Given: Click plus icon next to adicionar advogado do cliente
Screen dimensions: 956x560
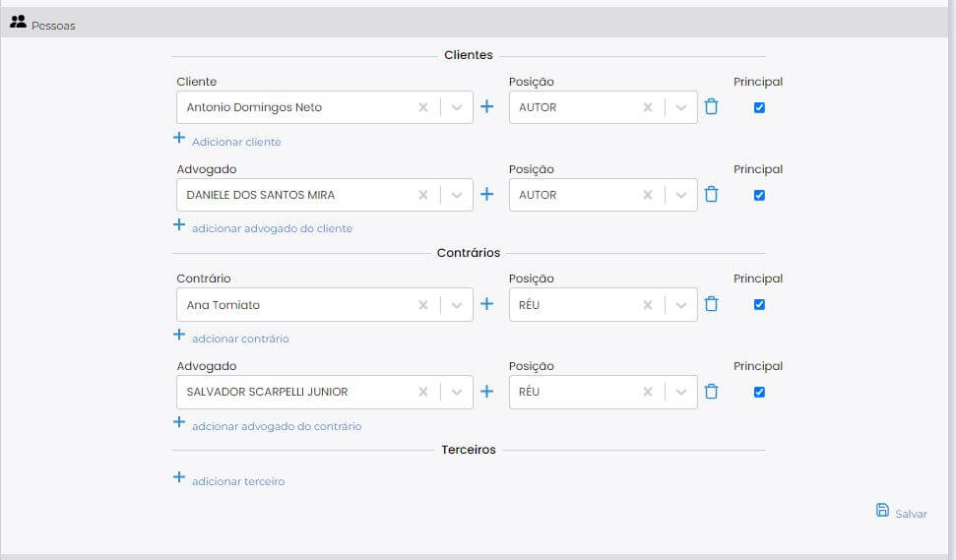Looking at the screenshot, I should (x=179, y=224).
